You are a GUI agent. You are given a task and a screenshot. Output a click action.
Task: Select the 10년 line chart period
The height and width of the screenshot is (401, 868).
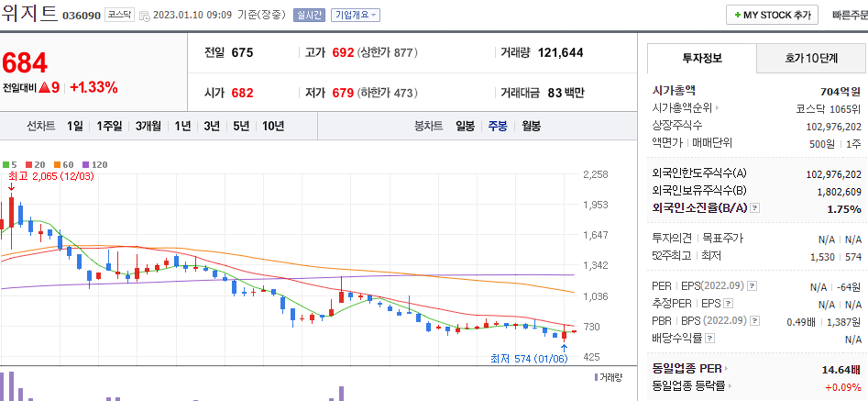coord(273,127)
